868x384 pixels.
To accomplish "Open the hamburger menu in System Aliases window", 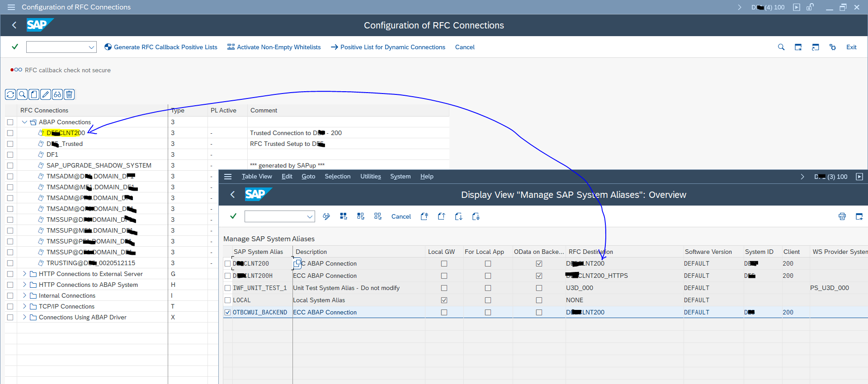I will 228,177.
